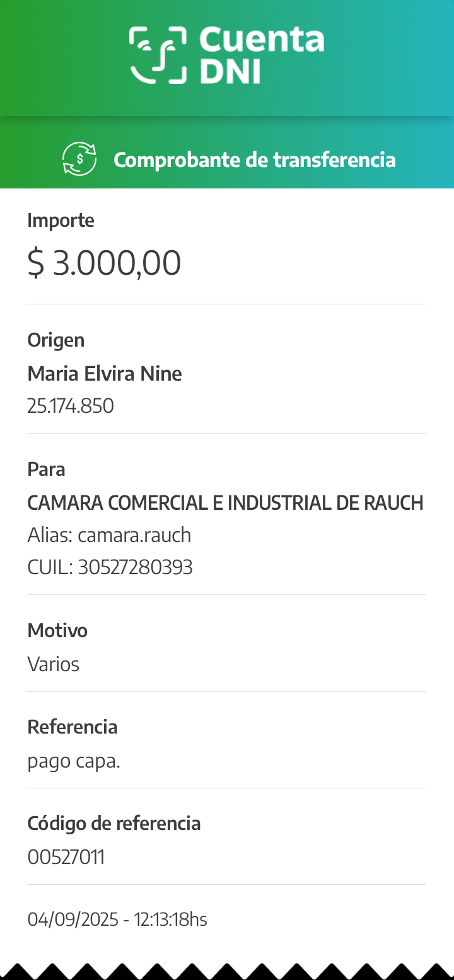
Task: Tap the Varios motive value
Action: 54,664
